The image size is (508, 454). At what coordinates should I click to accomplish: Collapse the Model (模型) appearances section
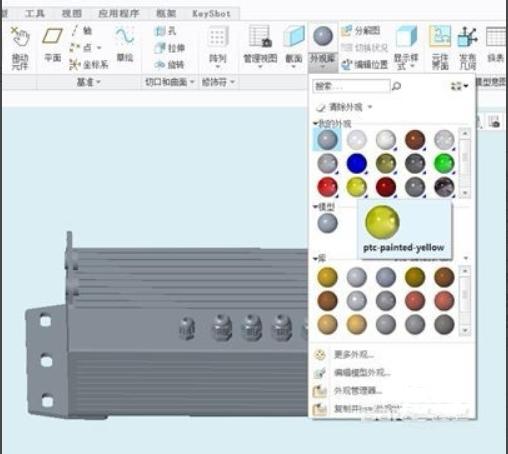315,207
